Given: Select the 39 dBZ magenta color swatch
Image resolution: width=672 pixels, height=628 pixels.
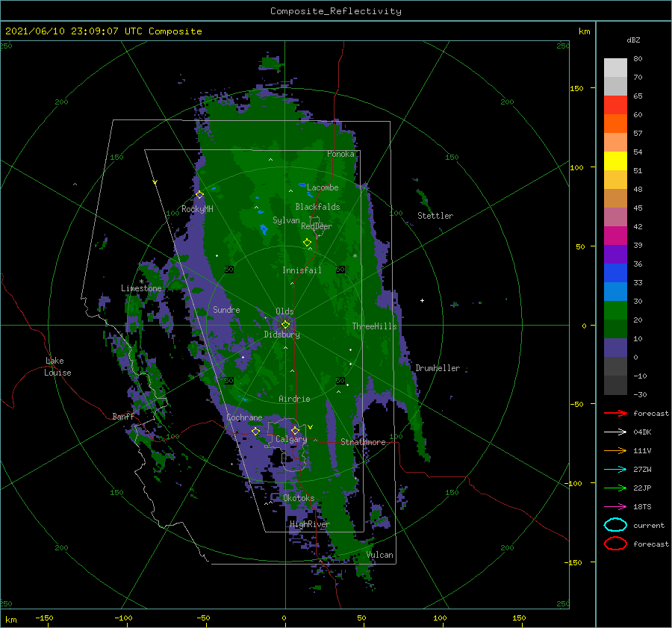Looking at the screenshot, I should point(615,235).
